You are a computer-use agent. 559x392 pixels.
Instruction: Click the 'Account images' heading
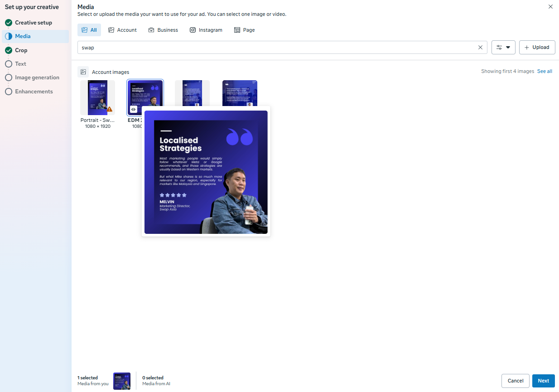click(x=111, y=72)
